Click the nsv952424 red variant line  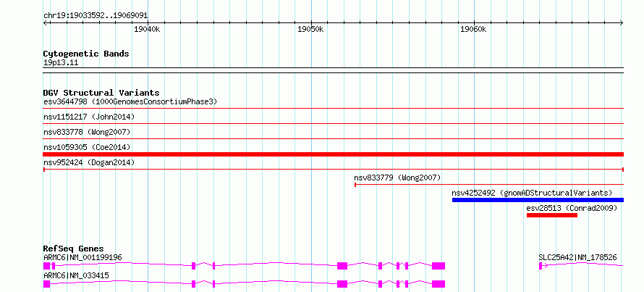tap(333, 169)
